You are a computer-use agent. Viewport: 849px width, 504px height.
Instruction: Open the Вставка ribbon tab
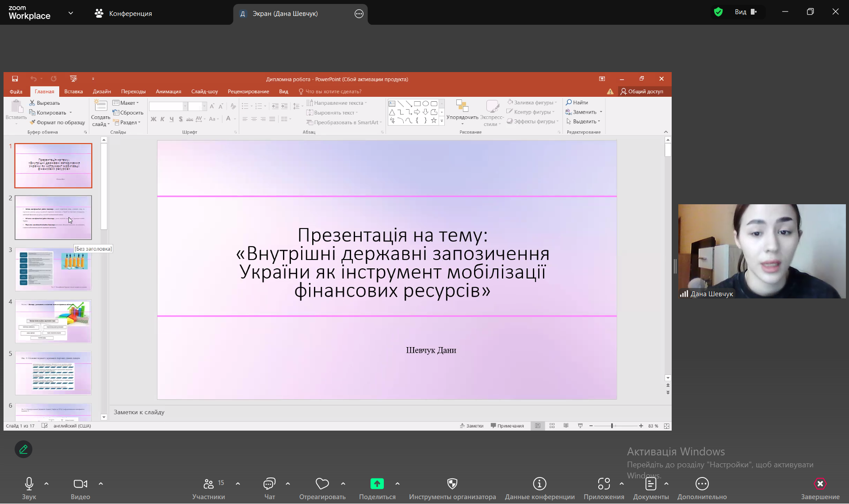tap(73, 92)
